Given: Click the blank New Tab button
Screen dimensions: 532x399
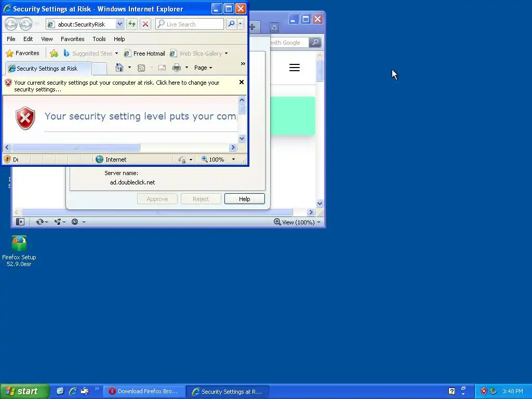Looking at the screenshot, I should [99, 69].
